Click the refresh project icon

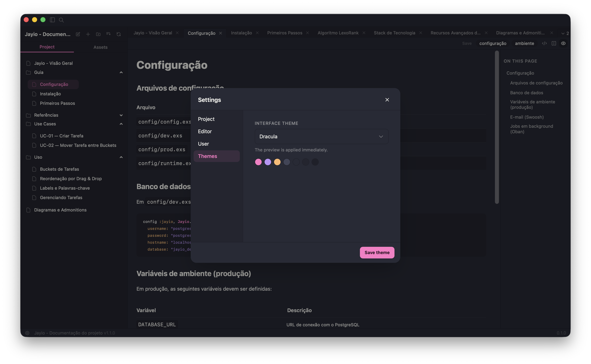[119, 34]
